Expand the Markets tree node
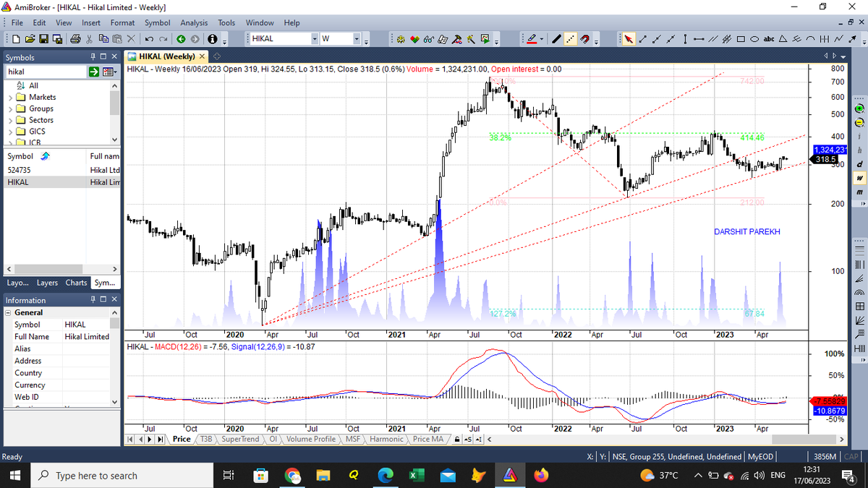 pyautogui.click(x=9, y=97)
